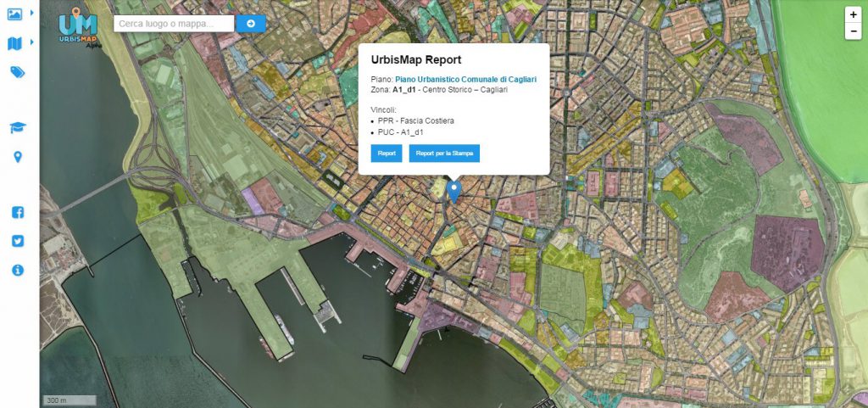
Task: Expand the map submenu arrow
Action: point(32,42)
